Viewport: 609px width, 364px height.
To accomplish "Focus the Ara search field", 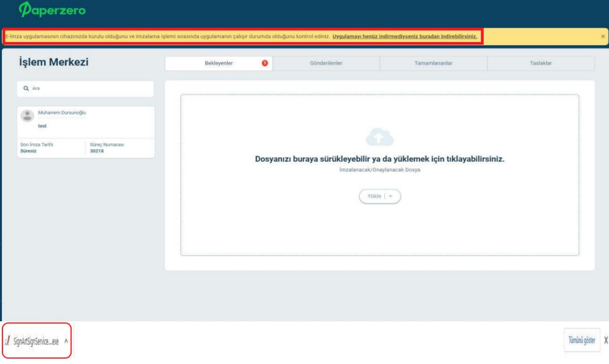I will tap(88, 89).
